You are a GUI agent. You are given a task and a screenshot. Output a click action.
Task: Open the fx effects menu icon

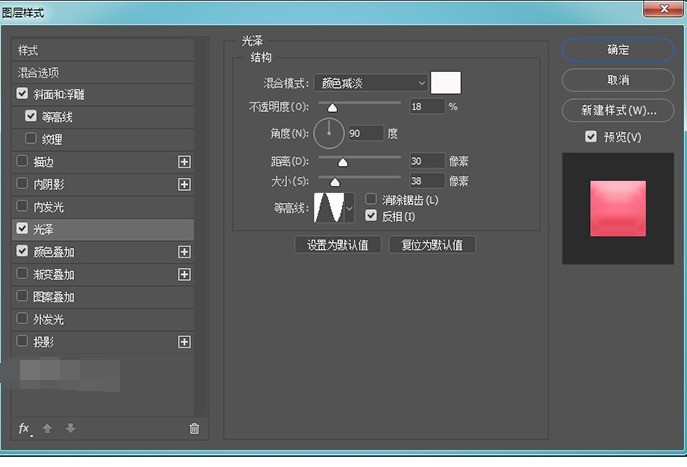(x=25, y=428)
